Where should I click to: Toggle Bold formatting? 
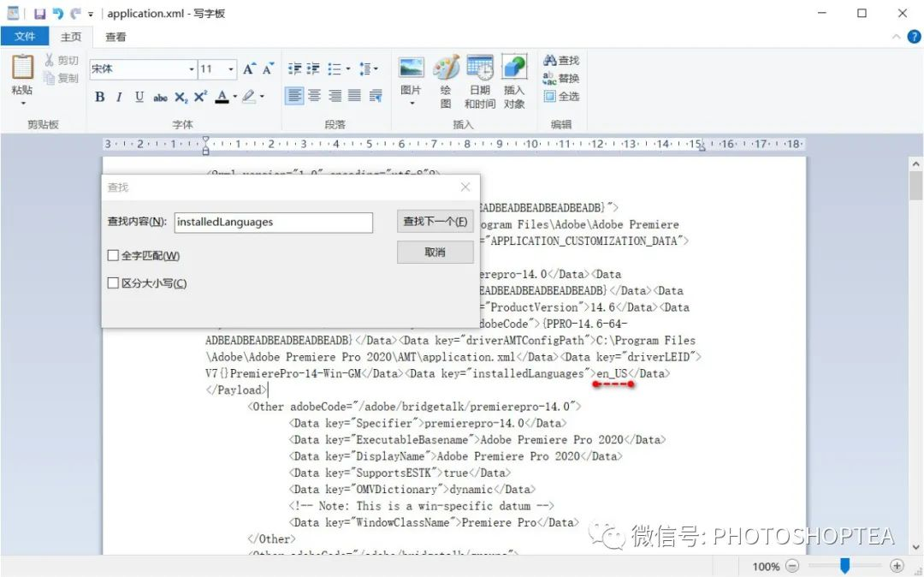coord(99,97)
